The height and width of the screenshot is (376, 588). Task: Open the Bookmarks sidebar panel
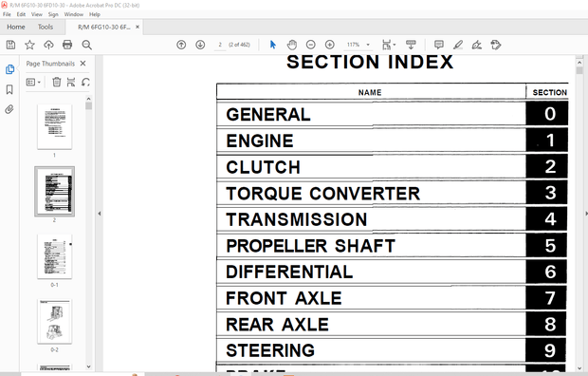(x=9, y=89)
